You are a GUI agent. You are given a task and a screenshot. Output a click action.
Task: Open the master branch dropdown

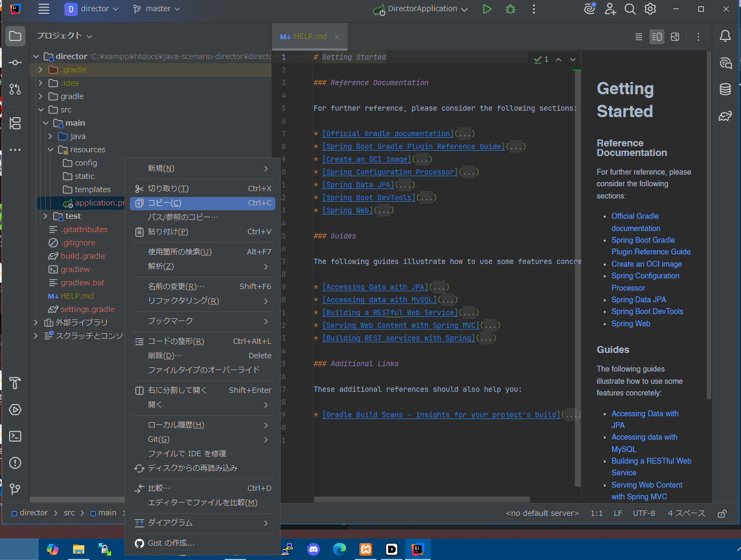(x=157, y=9)
